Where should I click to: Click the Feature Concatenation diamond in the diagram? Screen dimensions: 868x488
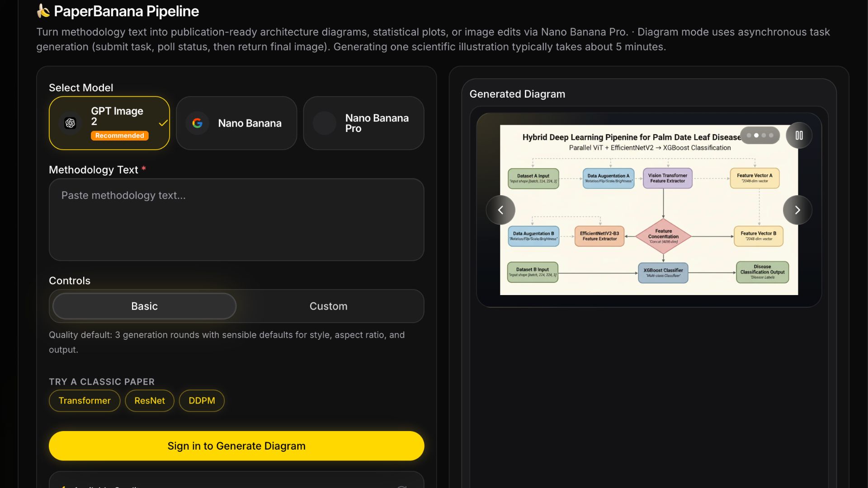pyautogui.click(x=663, y=236)
